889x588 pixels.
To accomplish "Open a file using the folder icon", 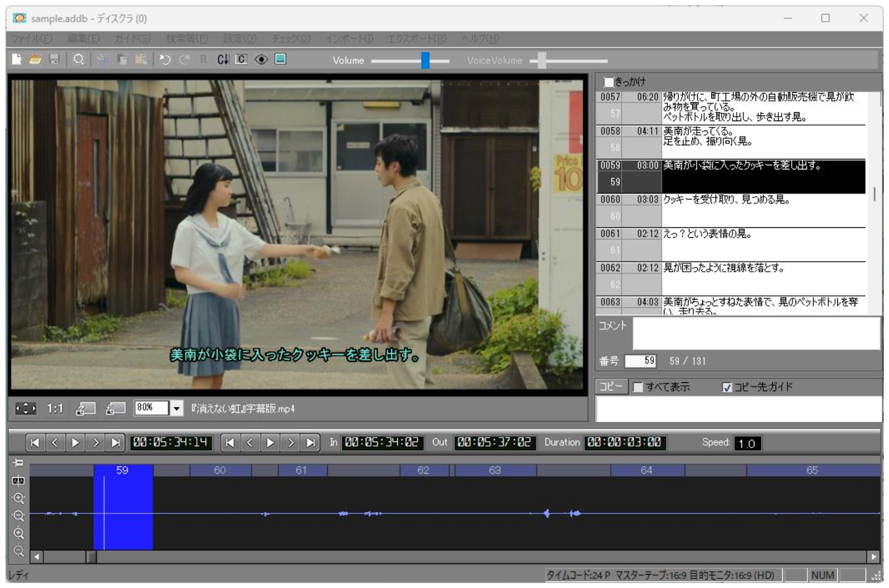I will [35, 59].
